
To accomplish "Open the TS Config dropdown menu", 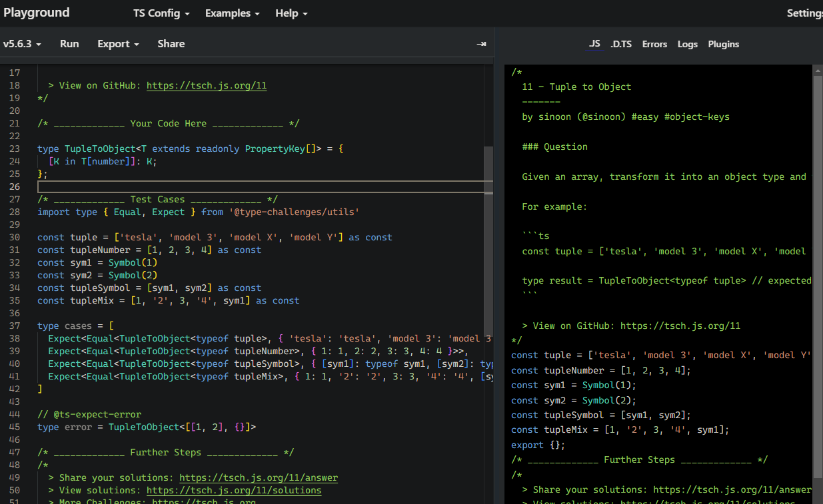I will pos(161,13).
